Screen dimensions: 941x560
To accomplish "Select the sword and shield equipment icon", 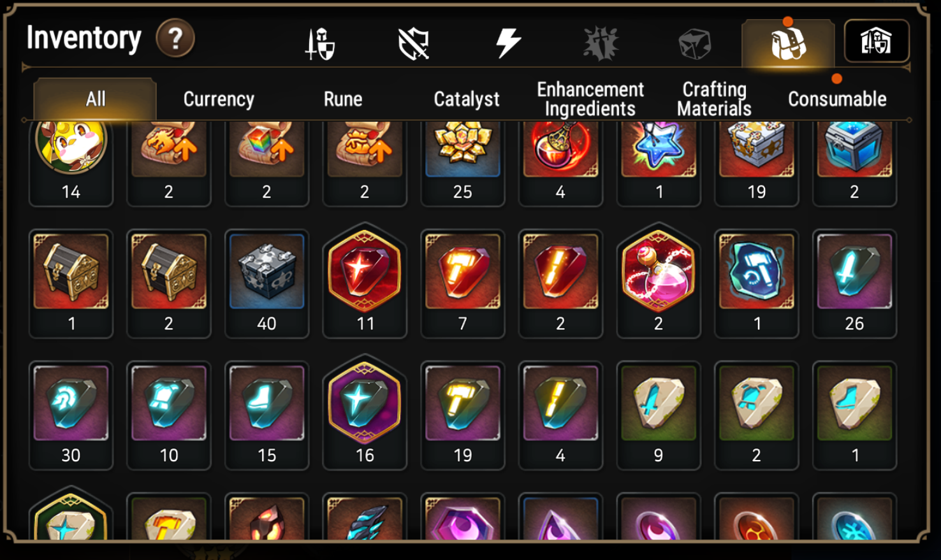I will pyautogui.click(x=319, y=44).
